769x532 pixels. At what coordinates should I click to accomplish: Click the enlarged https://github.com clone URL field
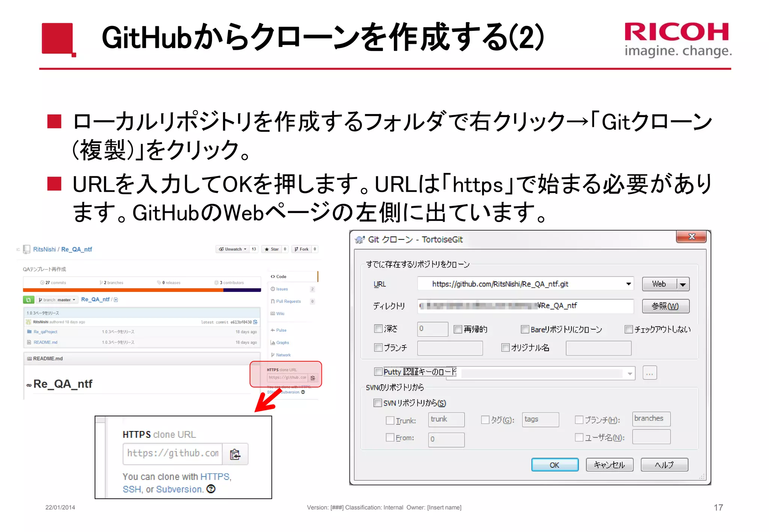pyautogui.click(x=173, y=454)
